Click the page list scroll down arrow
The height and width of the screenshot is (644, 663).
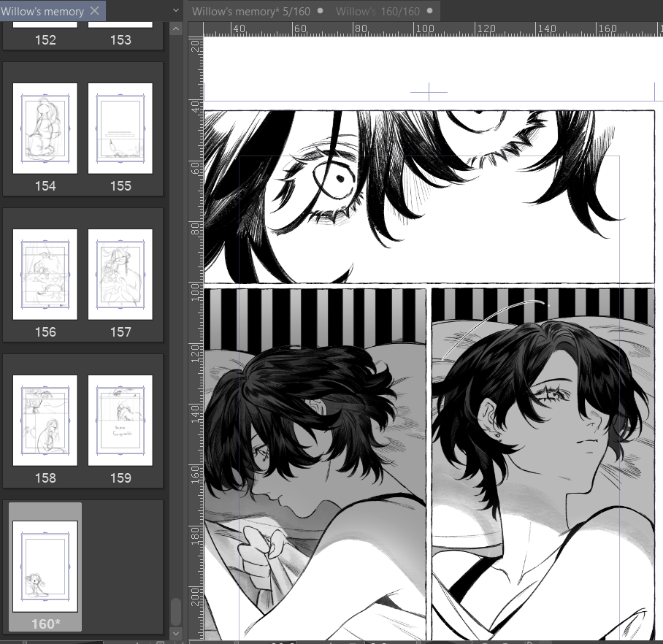175,632
